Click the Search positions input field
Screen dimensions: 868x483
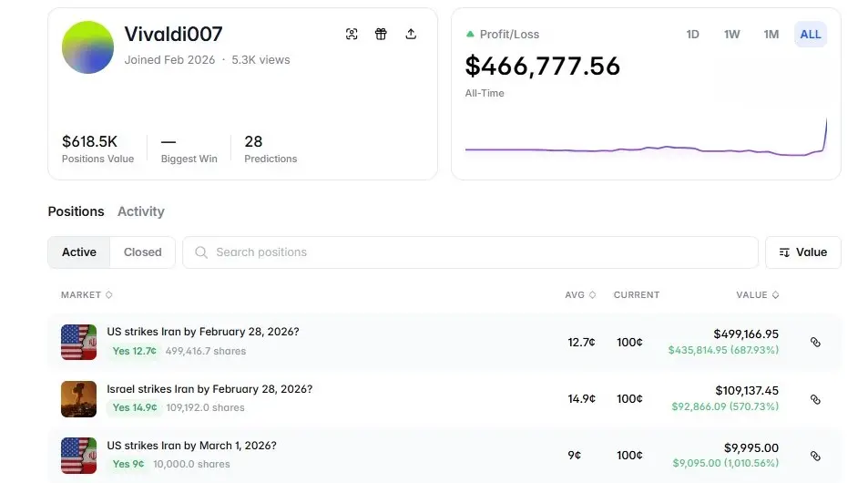[x=470, y=252]
